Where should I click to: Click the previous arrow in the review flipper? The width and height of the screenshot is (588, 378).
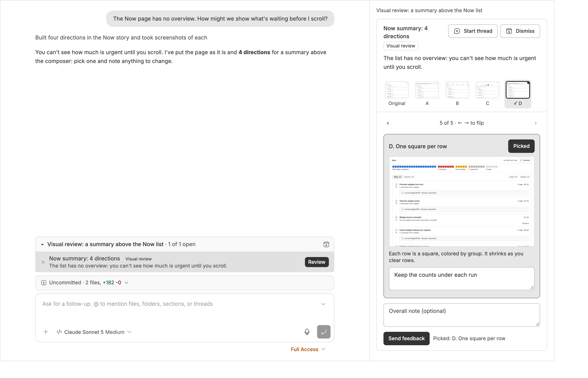point(388,123)
